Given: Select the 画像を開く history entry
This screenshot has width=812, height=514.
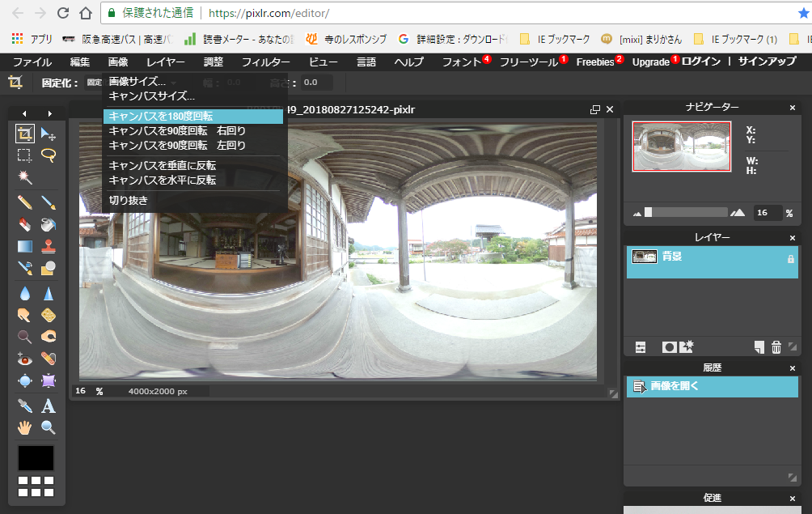Looking at the screenshot, I should (712, 387).
